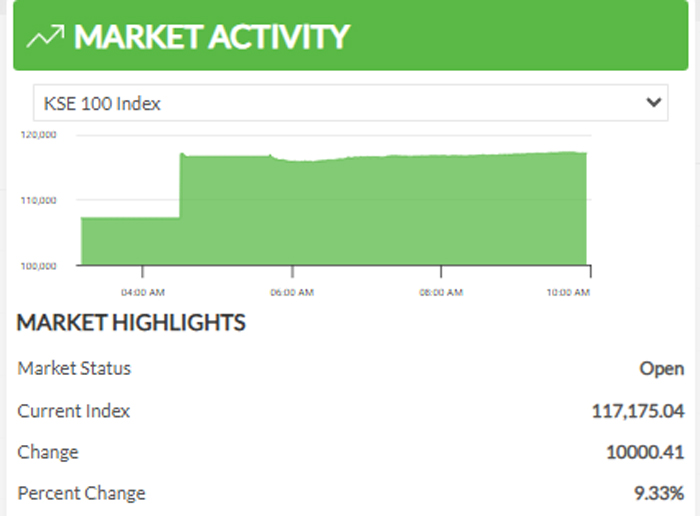Expand the index selector chevron arrow
This screenshot has width=700, height=516.
point(654,102)
